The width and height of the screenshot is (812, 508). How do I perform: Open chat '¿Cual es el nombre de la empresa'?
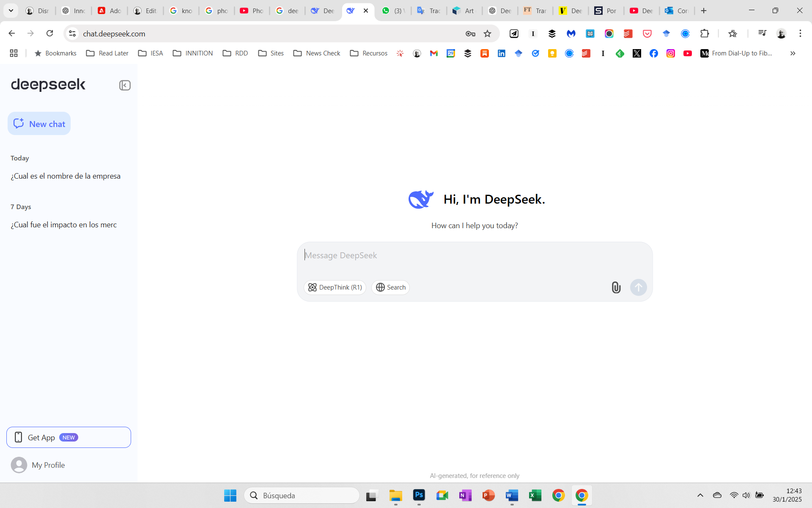tap(66, 176)
